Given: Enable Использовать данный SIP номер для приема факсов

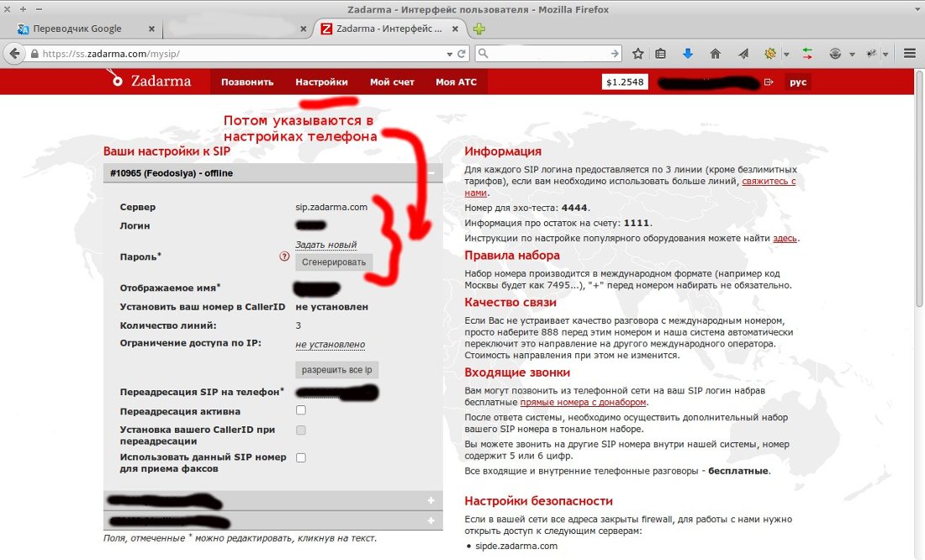Looking at the screenshot, I should [301, 457].
